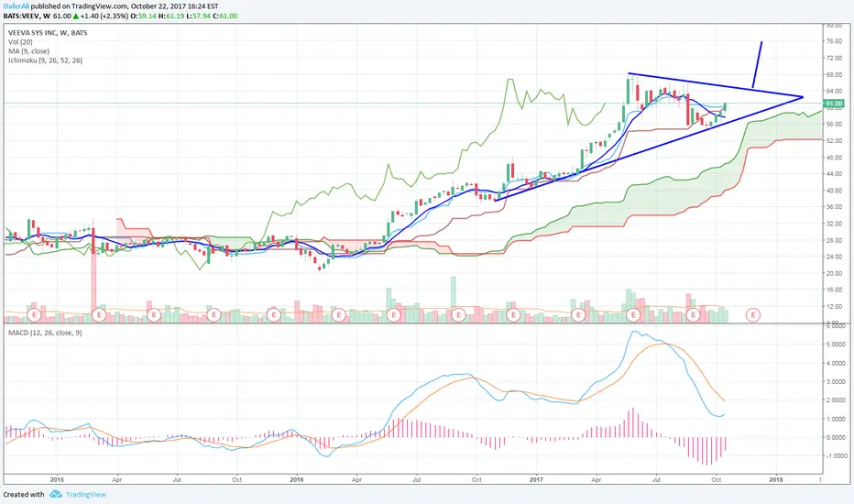This screenshot has width=854, height=504.
Task: Click the 68.00 price axis label
Action: point(834,74)
